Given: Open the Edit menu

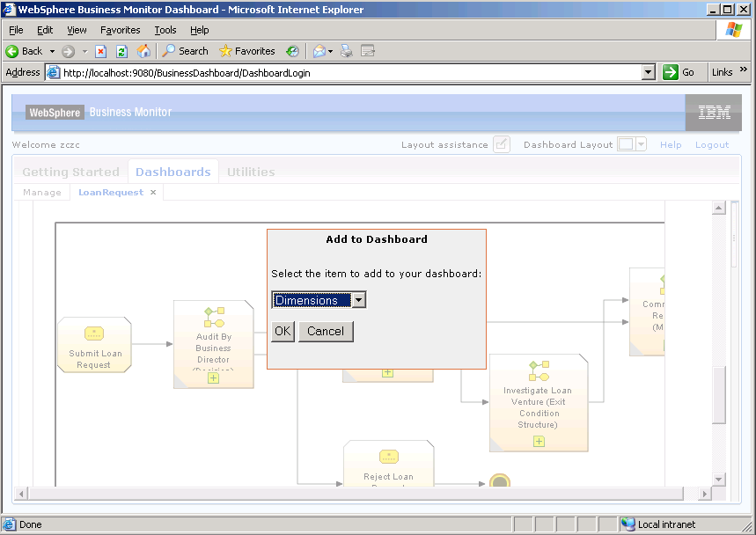Looking at the screenshot, I should [x=45, y=30].
